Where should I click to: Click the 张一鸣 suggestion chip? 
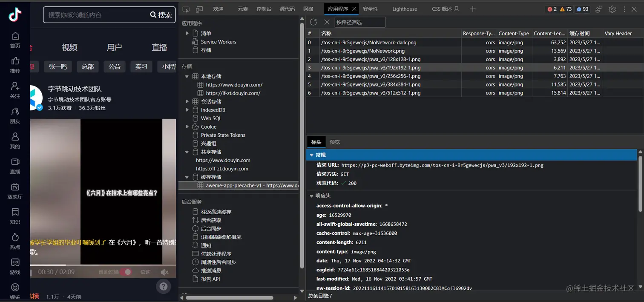pyautogui.click(x=58, y=66)
